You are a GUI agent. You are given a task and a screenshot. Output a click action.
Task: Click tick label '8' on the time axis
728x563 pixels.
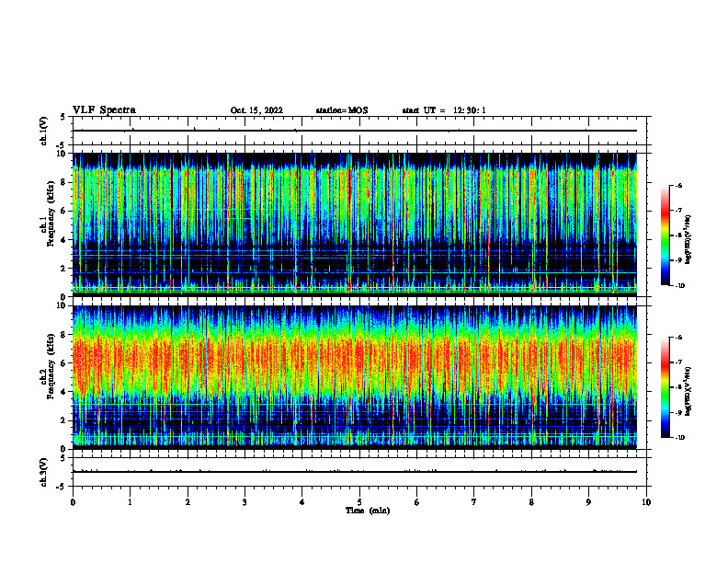(x=531, y=502)
